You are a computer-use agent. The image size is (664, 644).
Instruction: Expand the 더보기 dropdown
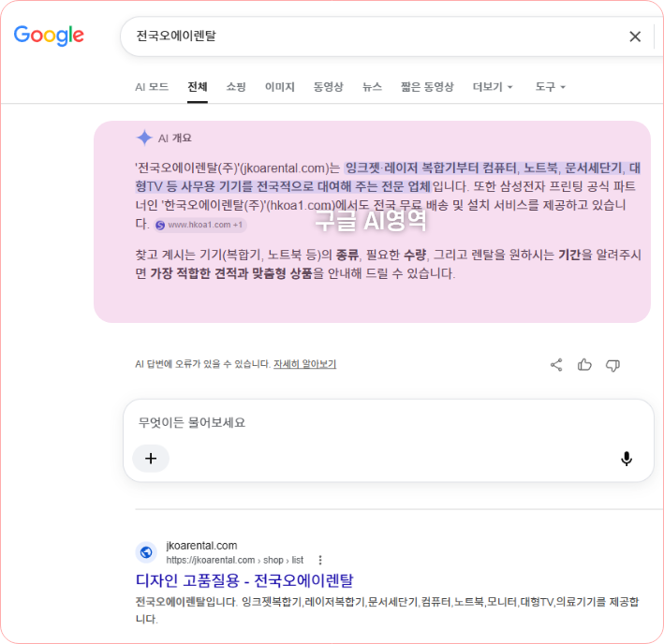point(493,87)
